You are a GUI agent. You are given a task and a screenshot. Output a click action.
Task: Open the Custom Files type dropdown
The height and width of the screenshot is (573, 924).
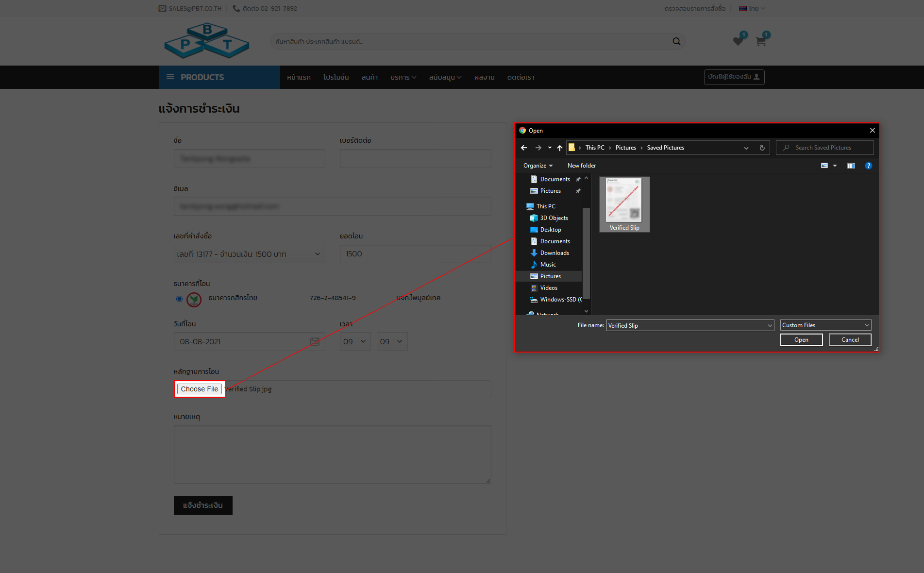(825, 325)
